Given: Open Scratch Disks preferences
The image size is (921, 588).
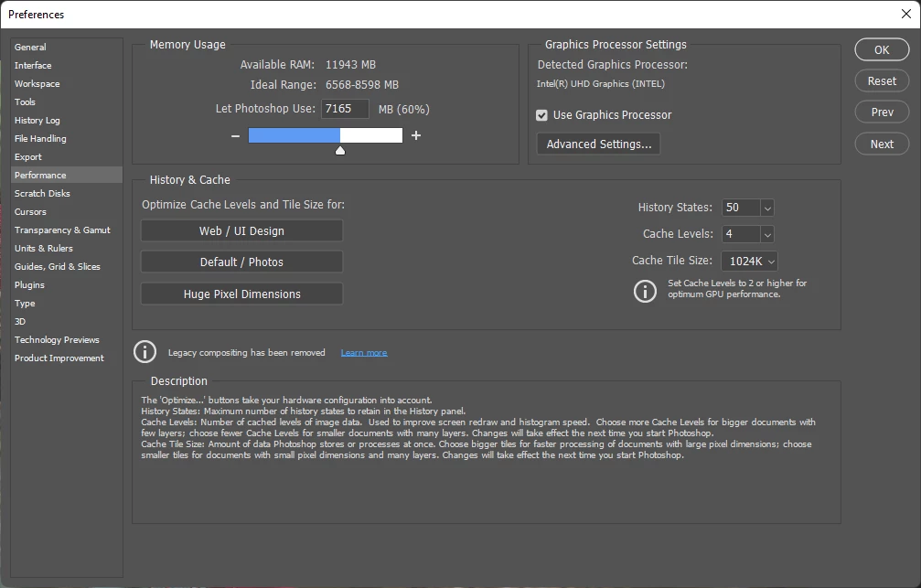Looking at the screenshot, I should (x=66, y=193).
